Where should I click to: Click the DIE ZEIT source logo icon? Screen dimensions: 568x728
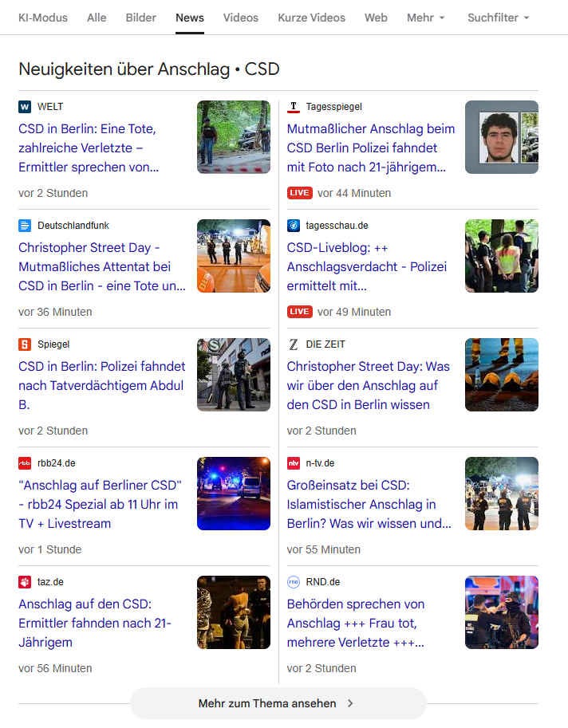[293, 344]
